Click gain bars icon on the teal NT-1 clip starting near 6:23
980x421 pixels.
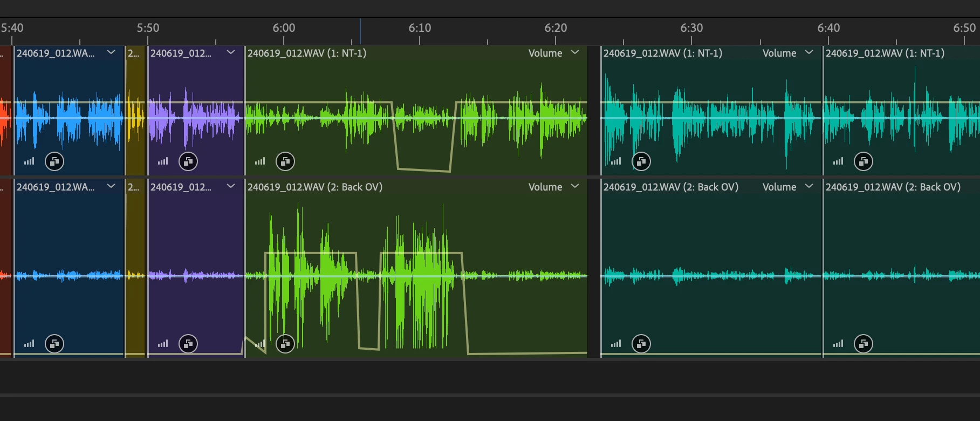click(616, 161)
